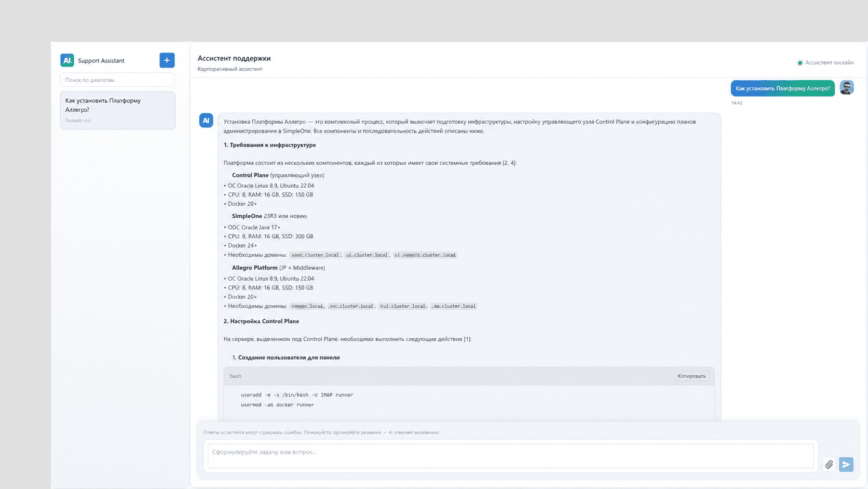Click the 14:43 message timestamp
The height and width of the screenshot is (489, 868).
(x=737, y=103)
